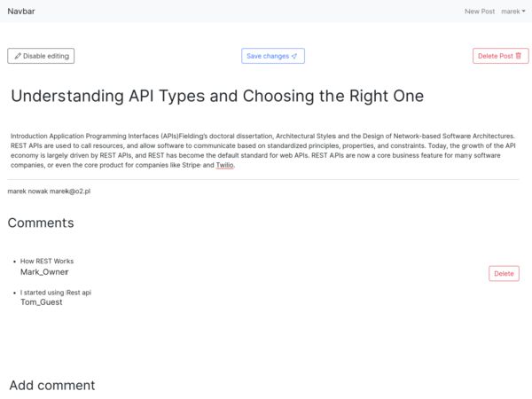
Task: Save changes to the post
Action: (273, 56)
